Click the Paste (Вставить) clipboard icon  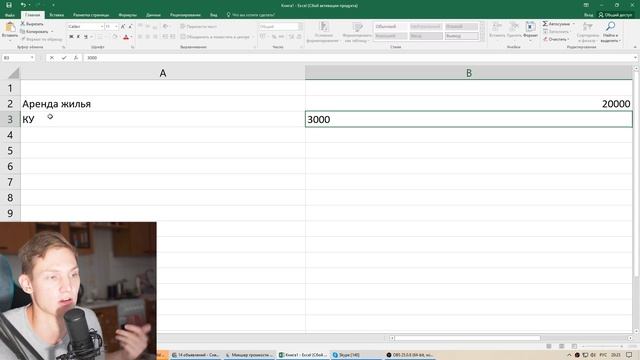coord(10,27)
